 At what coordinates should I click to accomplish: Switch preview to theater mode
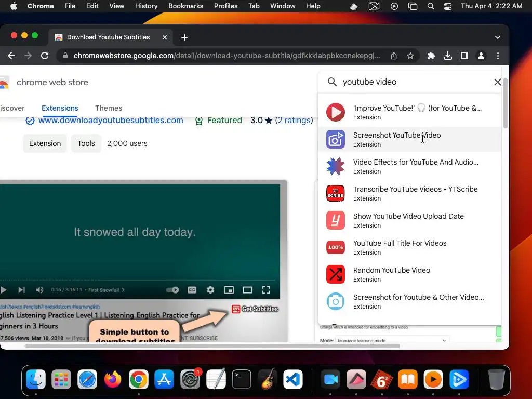click(x=247, y=290)
